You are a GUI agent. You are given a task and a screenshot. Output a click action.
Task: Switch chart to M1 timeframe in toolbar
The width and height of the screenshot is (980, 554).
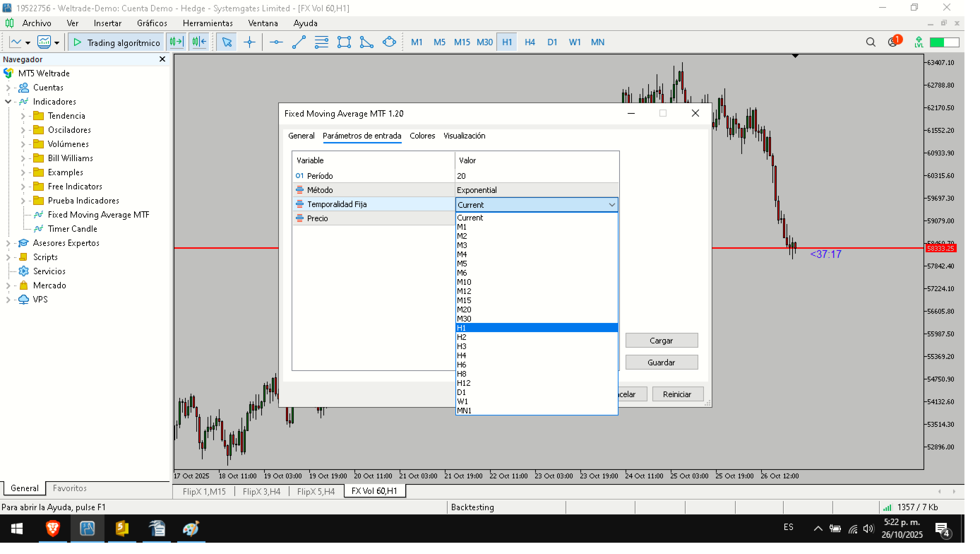coord(417,42)
